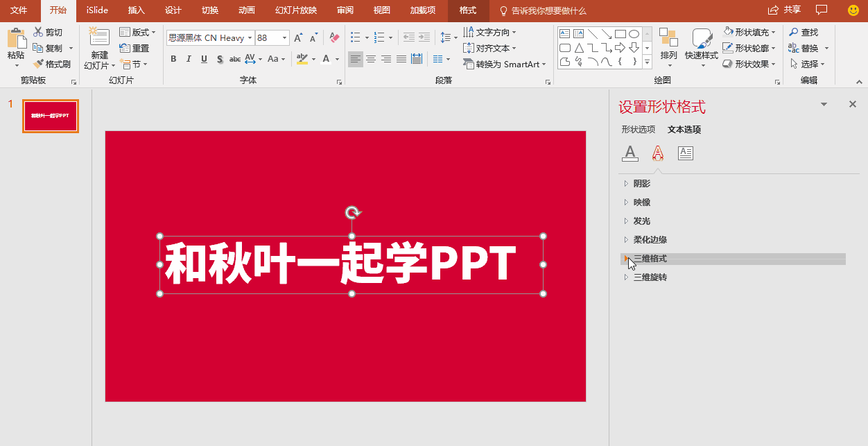Select the text box shape in gallery
Viewport: 868px width, 446px height.
point(564,33)
